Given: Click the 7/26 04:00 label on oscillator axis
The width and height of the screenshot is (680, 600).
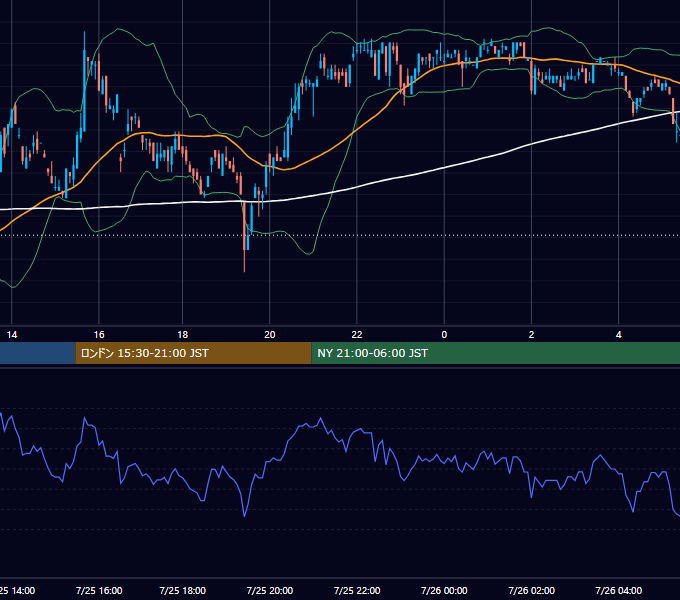Looking at the screenshot, I should pyautogui.click(x=618, y=590).
